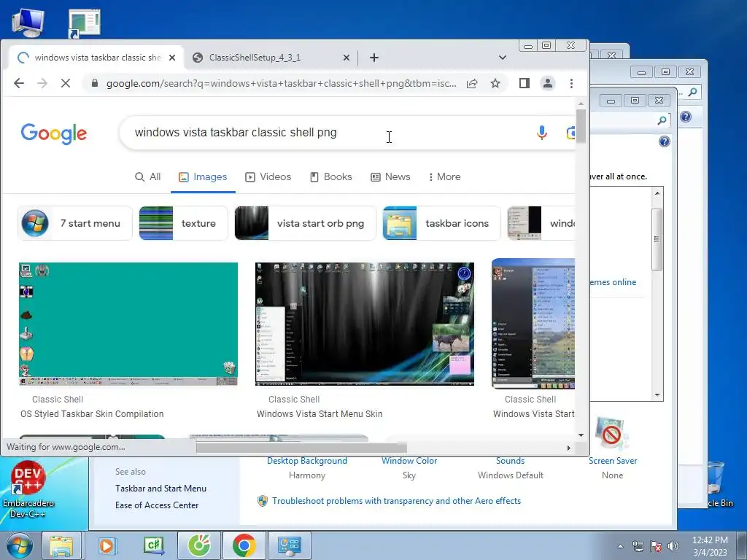This screenshot has width=747, height=560.
Task: Switch to News results
Action: pyautogui.click(x=391, y=176)
